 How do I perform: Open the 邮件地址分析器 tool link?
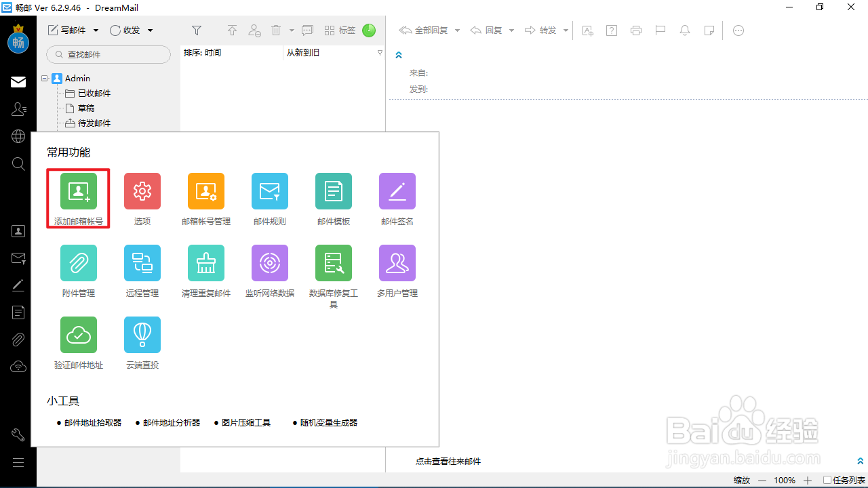tap(172, 423)
